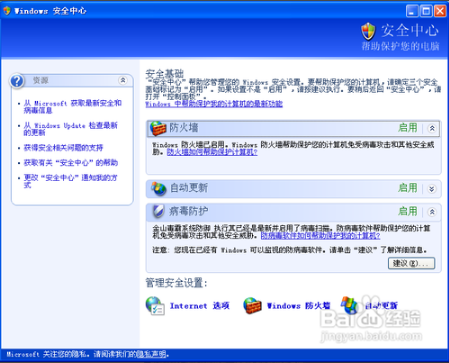
Task: Click the 安全基础 heading
Action: tap(165, 74)
